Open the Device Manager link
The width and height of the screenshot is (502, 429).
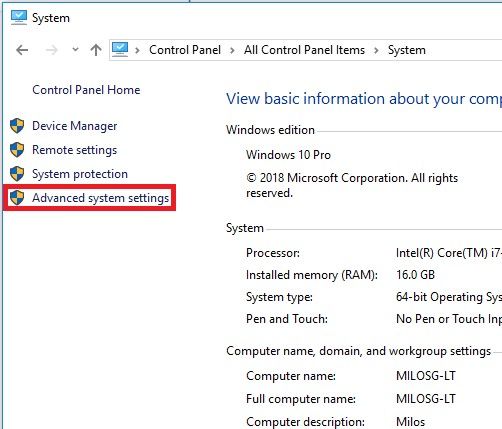click(75, 126)
